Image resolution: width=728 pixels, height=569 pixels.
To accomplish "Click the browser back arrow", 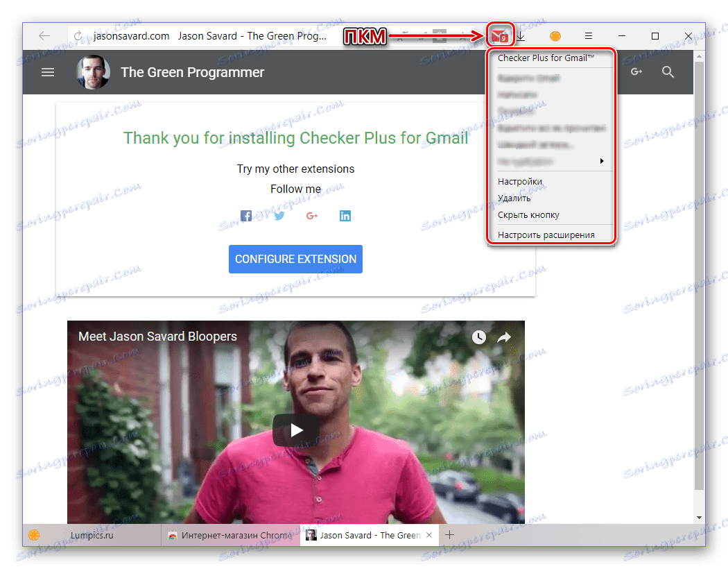I will pos(44,36).
